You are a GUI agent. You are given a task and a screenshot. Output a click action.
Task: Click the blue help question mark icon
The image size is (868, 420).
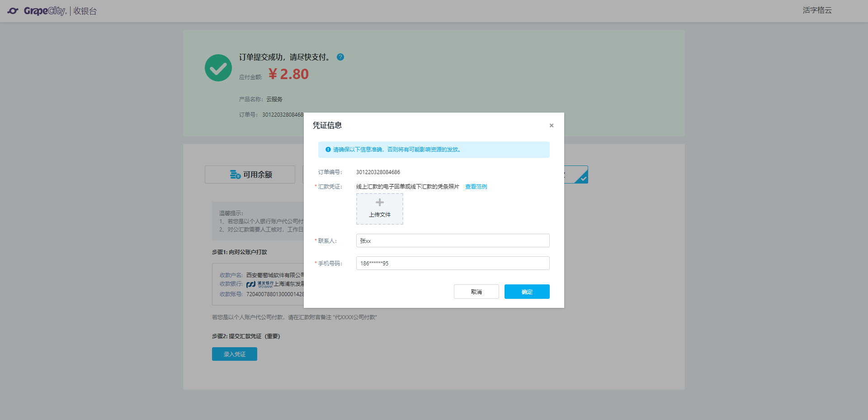coord(340,57)
